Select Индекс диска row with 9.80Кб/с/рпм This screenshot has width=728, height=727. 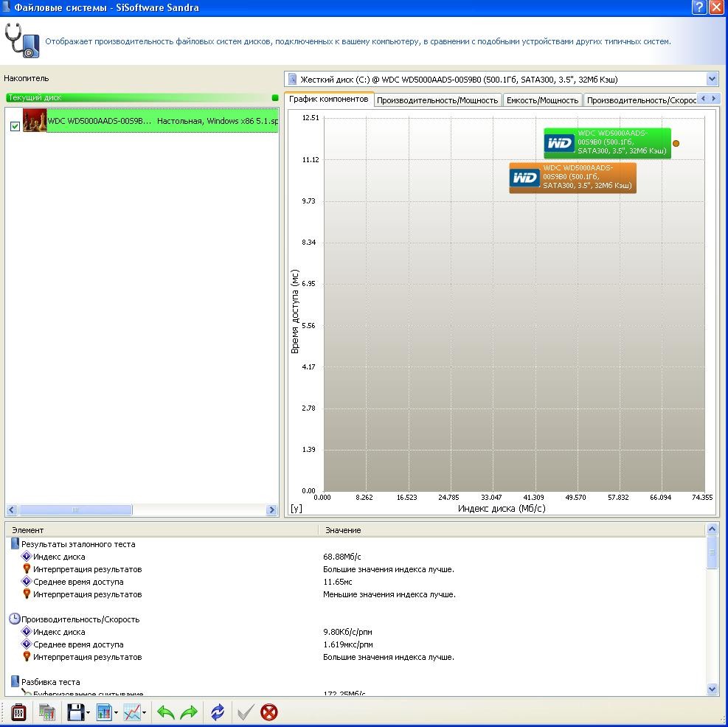coord(356,632)
